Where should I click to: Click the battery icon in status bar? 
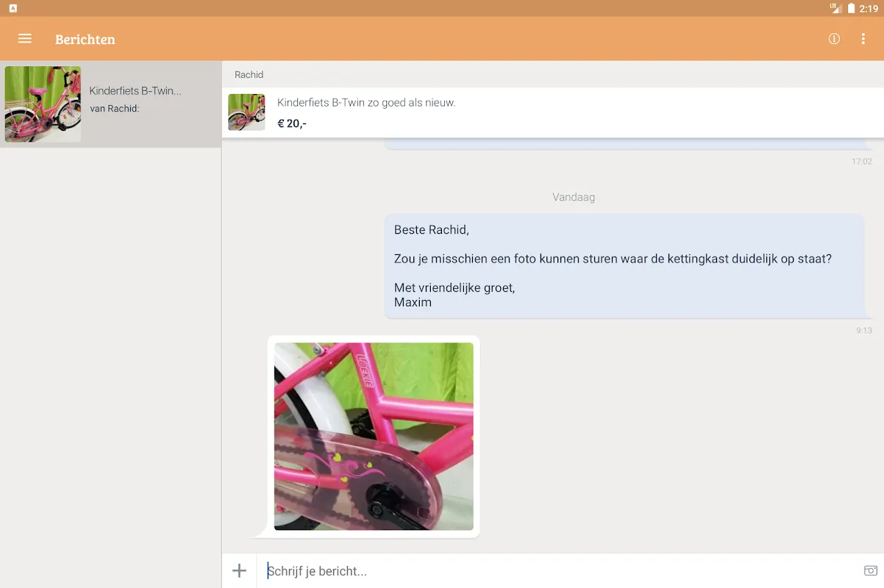coord(852,8)
